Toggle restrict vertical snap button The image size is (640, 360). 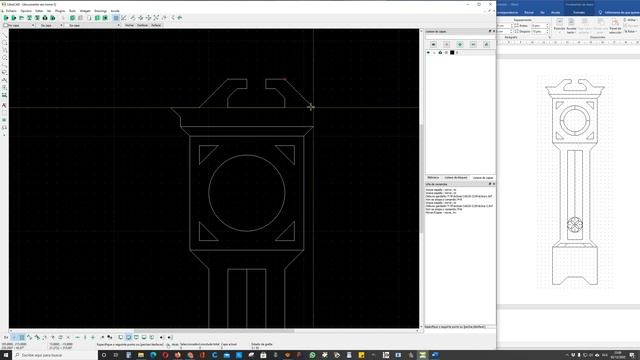(85, 338)
